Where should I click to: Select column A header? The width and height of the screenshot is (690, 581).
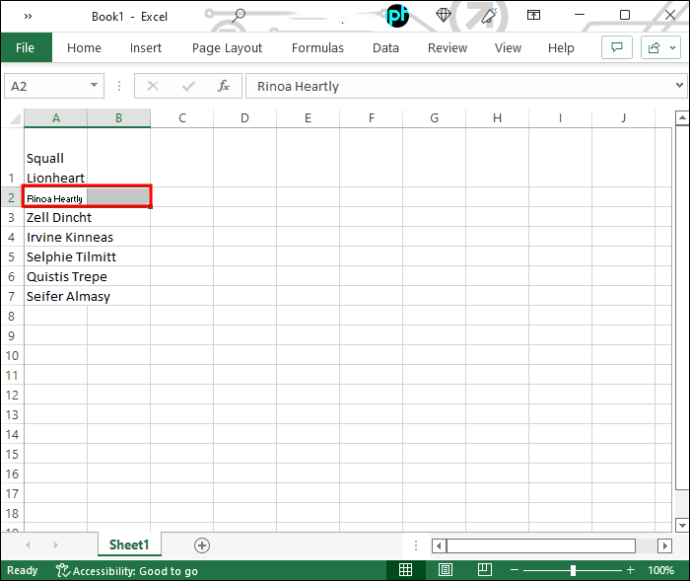click(56, 118)
